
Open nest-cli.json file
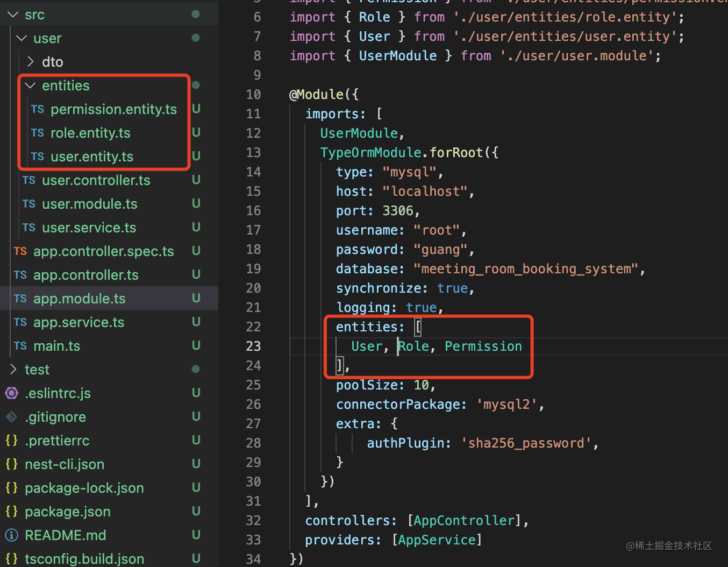tap(65, 464)
